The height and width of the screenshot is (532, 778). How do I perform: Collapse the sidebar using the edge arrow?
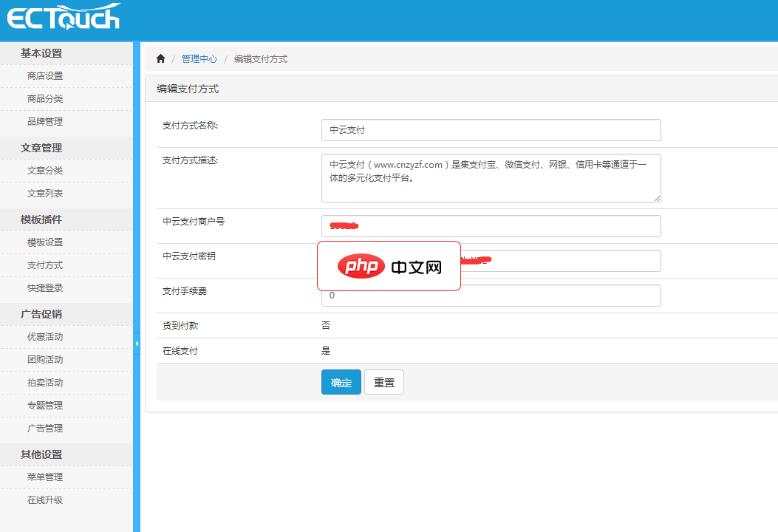pos(135,343)
